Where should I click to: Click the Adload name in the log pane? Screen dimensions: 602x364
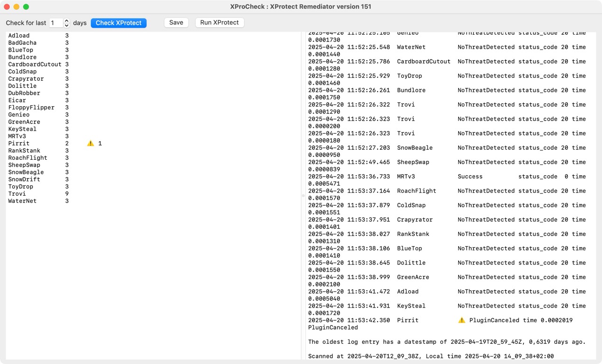pos(408,292)
